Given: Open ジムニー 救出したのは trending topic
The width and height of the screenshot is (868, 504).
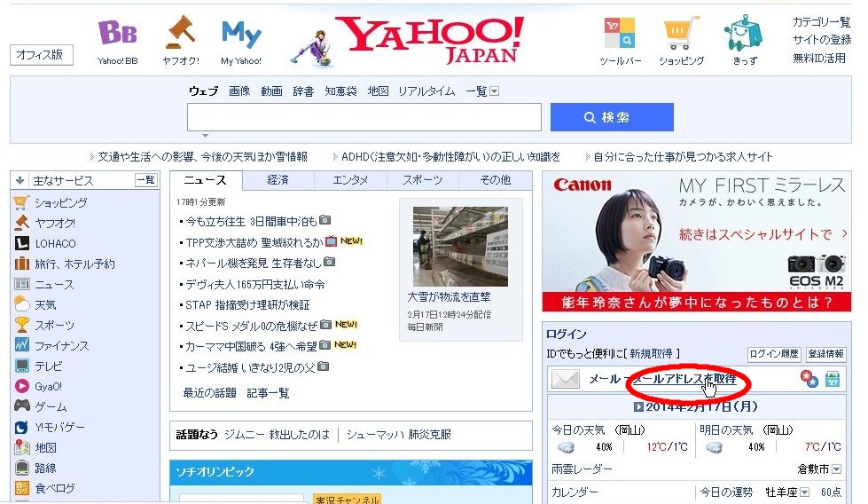Looking at the screenshot, I should click(x=277, y=435).
